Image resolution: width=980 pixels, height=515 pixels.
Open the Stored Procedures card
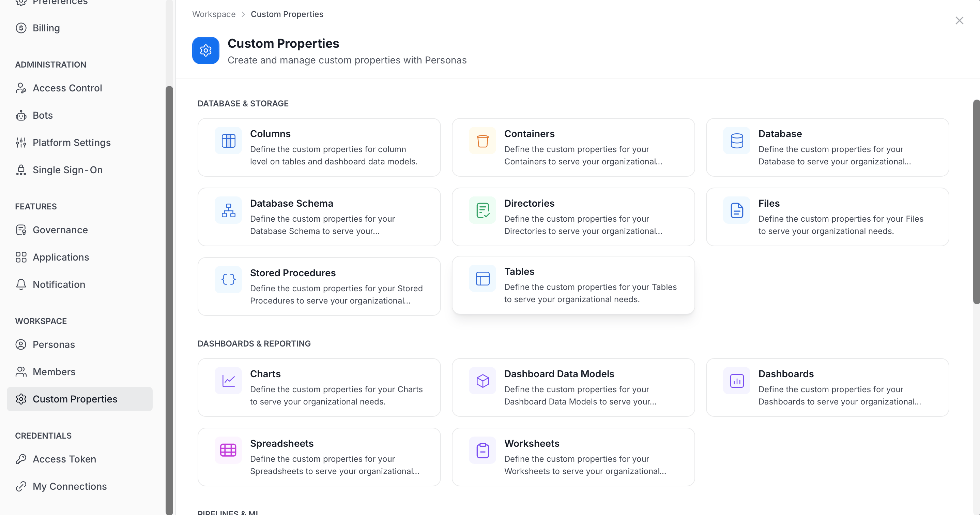click(x=319, y=286)
